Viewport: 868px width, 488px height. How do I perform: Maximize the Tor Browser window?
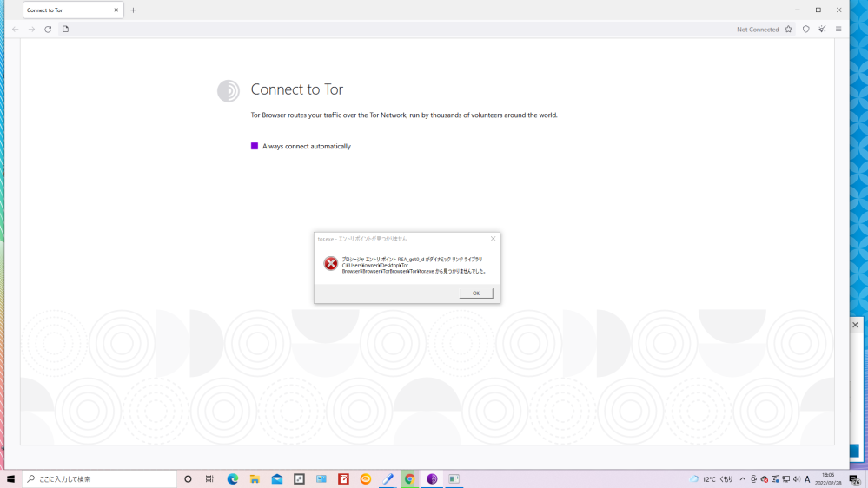coord(818,10)
